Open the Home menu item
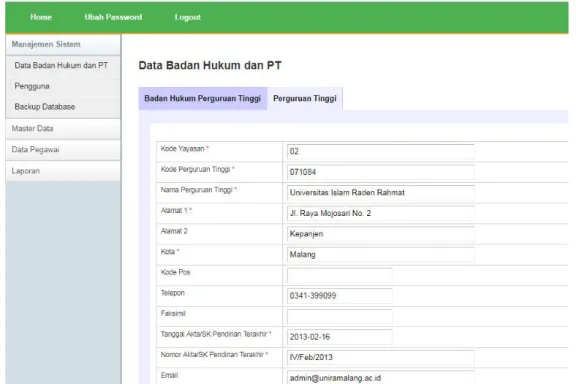This screenshot has width=576, height=384. click(x=41, y=17)
